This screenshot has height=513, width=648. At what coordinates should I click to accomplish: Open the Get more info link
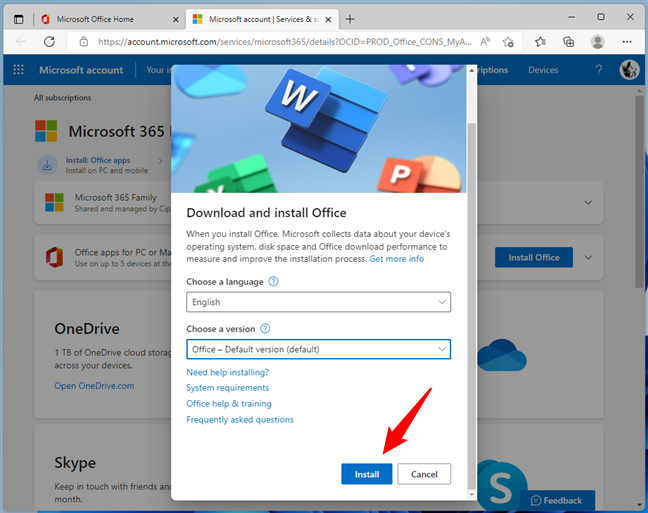click(x=396, y=259)
